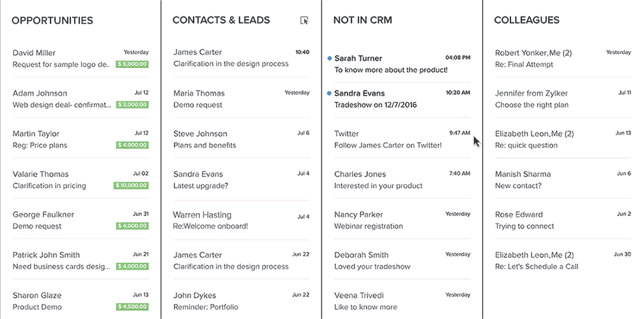Click the unread dot next to Tradeshow email
The image size is (644, 319).
(329, 93)
